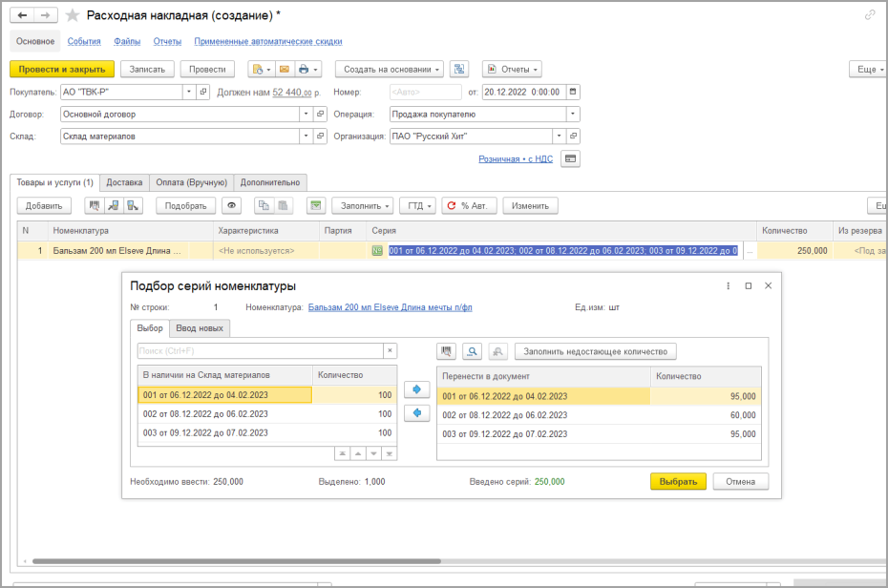Move series to document with right arrow

tap(417, 389)
